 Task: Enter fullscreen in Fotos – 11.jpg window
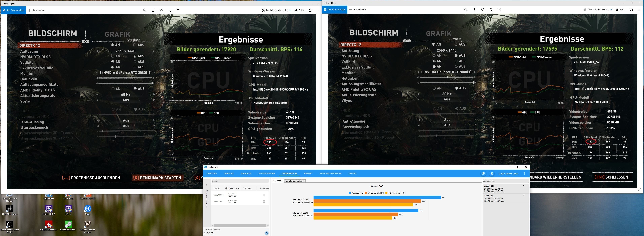639,189
